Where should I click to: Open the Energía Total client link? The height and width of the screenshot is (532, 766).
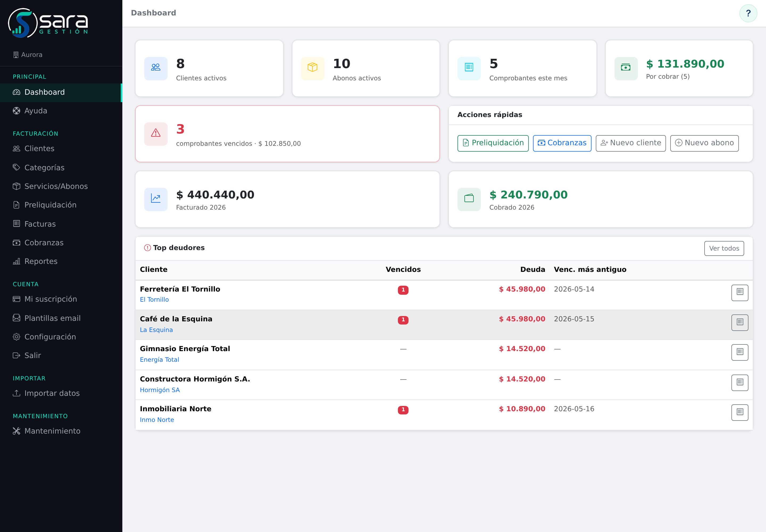(159, 360)
